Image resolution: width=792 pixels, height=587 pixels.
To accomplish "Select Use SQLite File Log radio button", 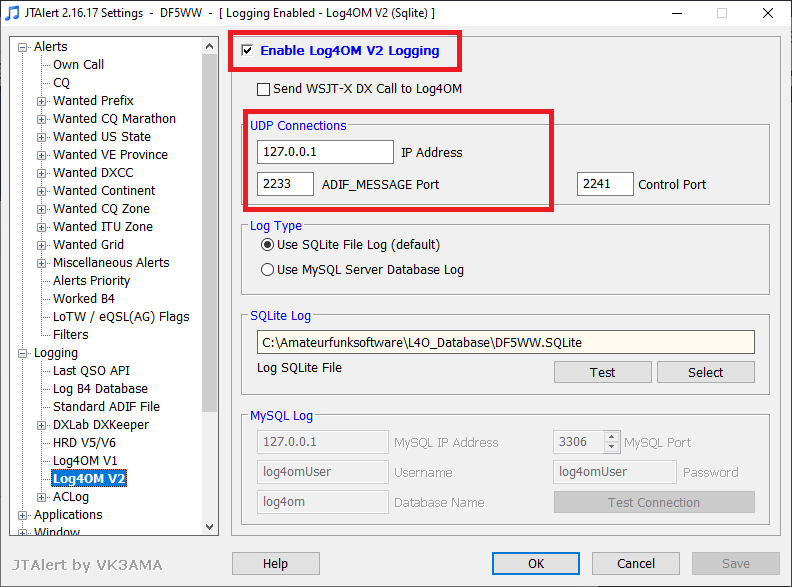I will 267,245.
